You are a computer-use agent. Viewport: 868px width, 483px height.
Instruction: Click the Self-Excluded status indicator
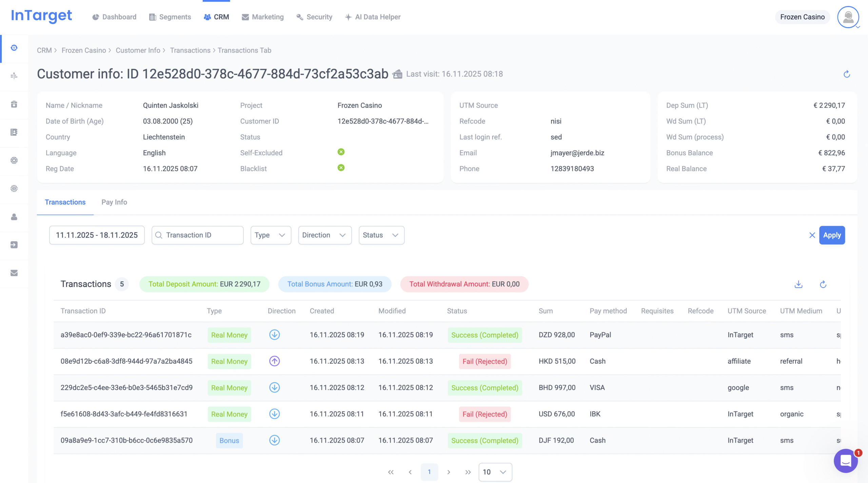click(x=341, y=152)
